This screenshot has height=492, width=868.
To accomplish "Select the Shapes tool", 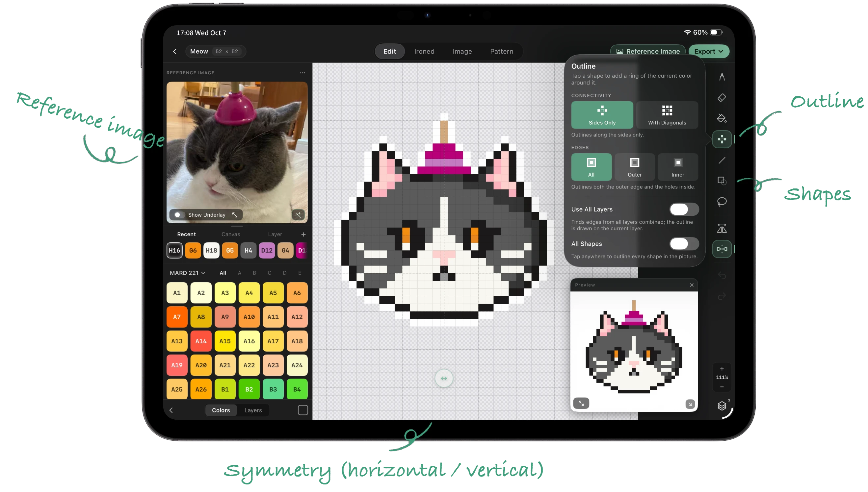I will click(x=722, y=181).
